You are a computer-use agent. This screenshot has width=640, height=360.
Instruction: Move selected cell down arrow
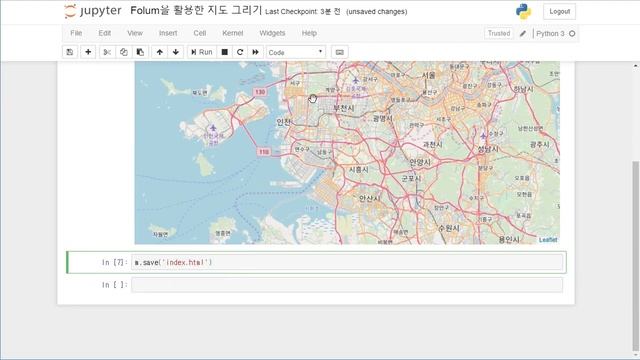pyautogui.click(x=176, y=52)
